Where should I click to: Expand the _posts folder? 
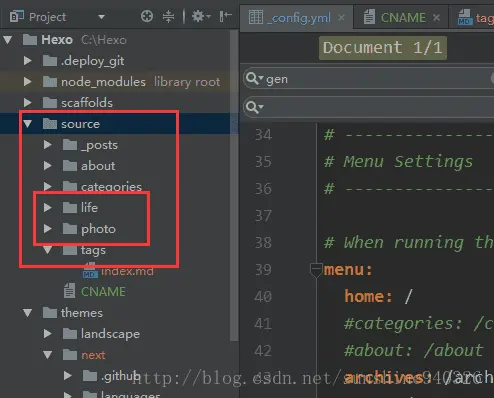(x=48, y=145)
